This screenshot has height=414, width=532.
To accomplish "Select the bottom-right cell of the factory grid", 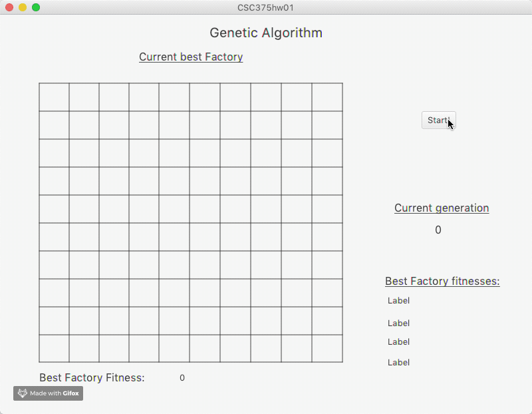I will coord(327,349).
